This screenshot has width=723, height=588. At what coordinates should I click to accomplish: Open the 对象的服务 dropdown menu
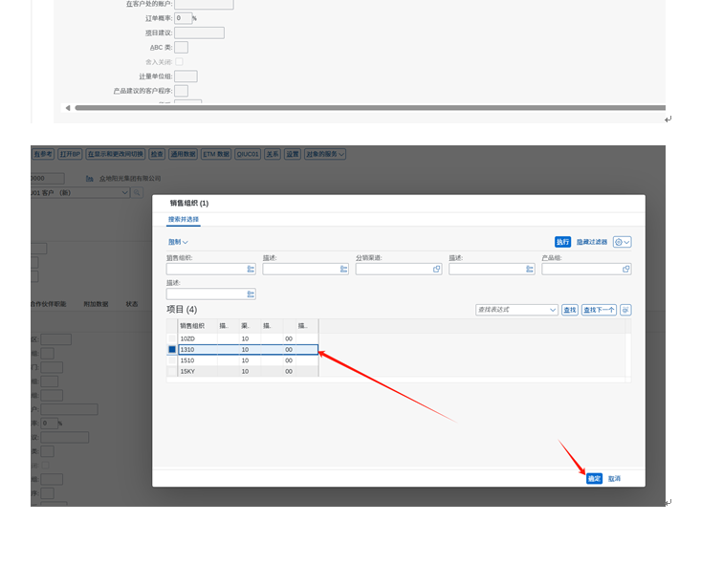(x=325, y=154)
